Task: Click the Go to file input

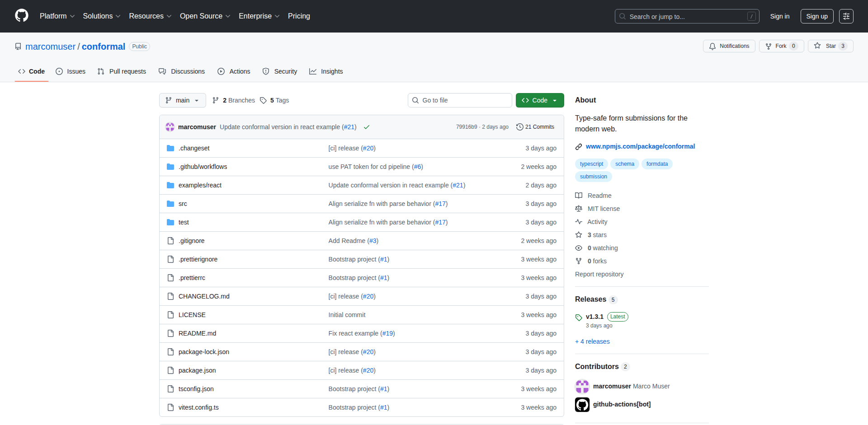Action: click(460, 100)
